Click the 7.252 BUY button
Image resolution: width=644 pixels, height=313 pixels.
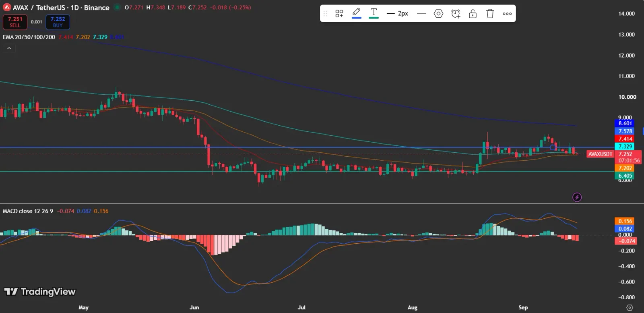pyautogui.click(x=58, y=22)
